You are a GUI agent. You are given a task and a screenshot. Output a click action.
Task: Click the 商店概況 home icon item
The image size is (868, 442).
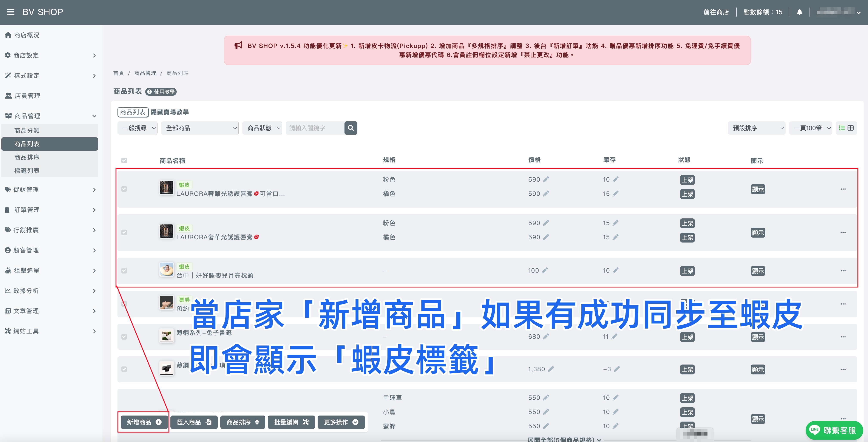tap(22, 35)
